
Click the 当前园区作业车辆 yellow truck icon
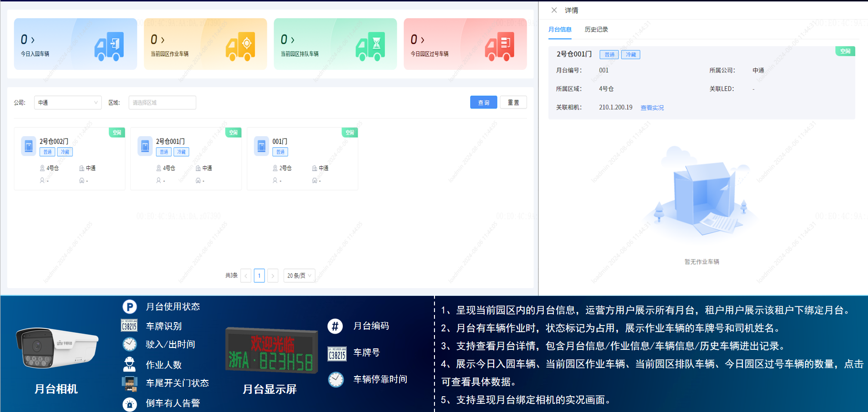pyautogui.click(x=240, y=46)
